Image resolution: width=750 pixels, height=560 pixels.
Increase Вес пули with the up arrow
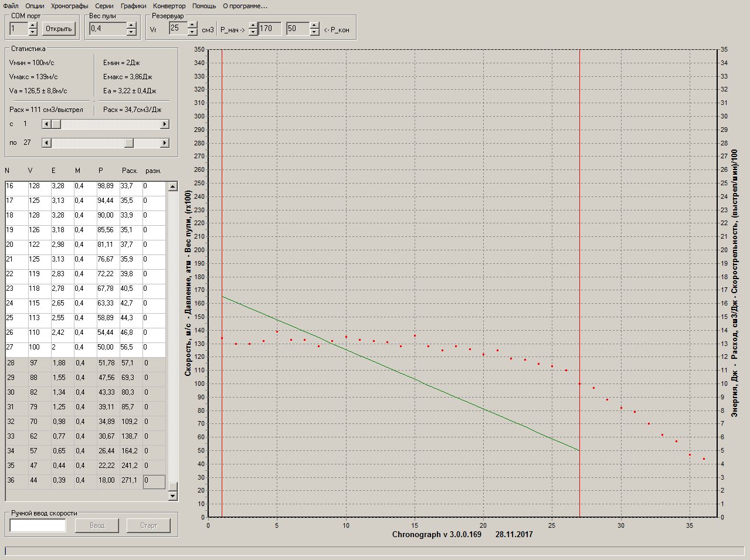131,25
